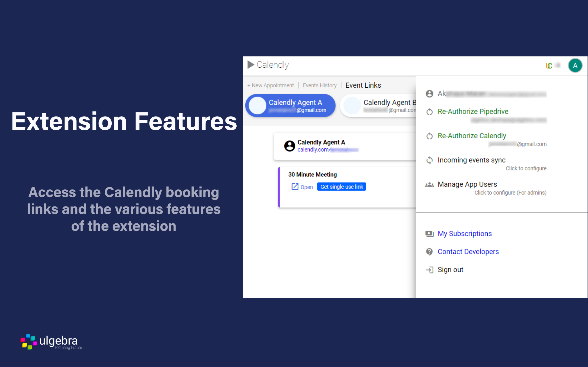This screenshot has height=367, width=588.
Task: Switch to the Events History tab
Action: tap(319, 85)
